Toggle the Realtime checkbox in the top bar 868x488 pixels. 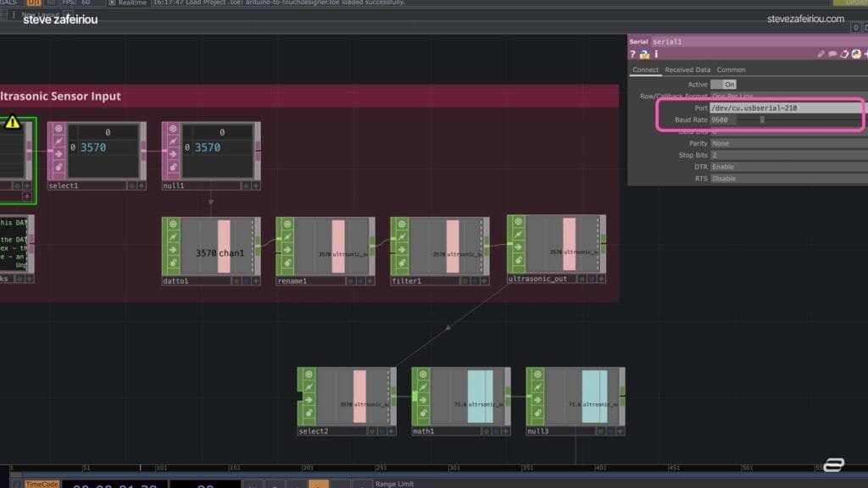112,3
